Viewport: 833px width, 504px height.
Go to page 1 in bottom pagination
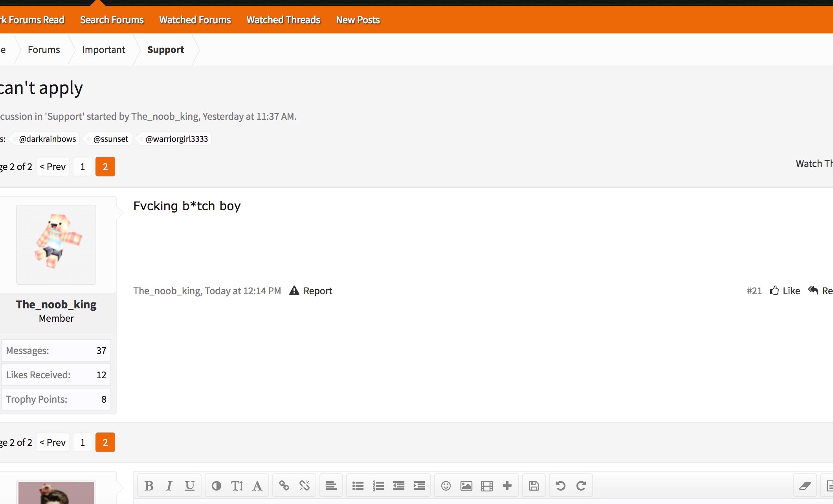(x=83, y=442)
